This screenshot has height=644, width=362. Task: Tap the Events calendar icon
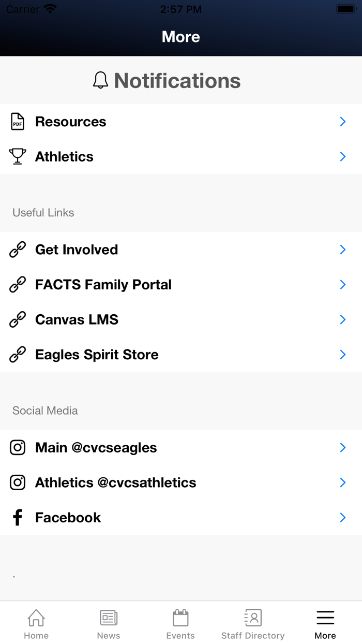[180, 617]
